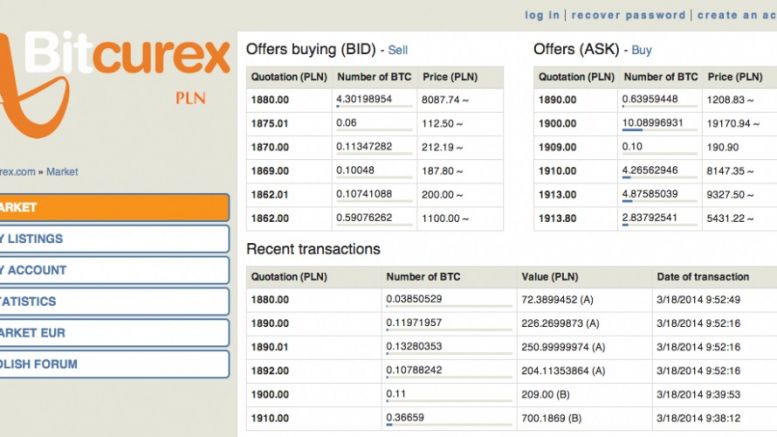Click the Bitcurex logo
Image resolution: width=777 pixels, height=437 pixels.
coord(115,82)
